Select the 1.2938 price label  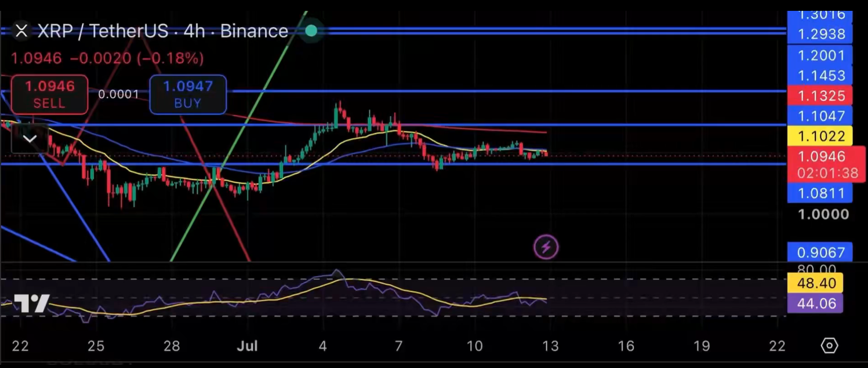(820, 34)
